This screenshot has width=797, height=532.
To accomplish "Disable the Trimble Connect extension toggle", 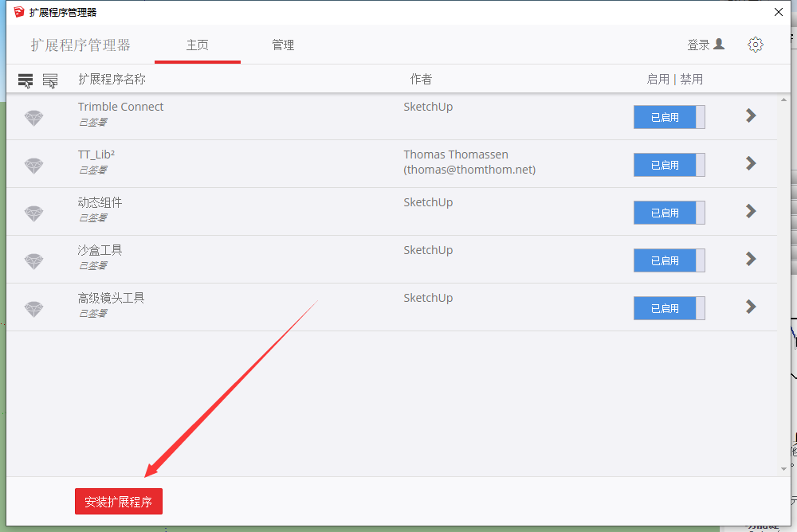I will [x=669, y=117].
